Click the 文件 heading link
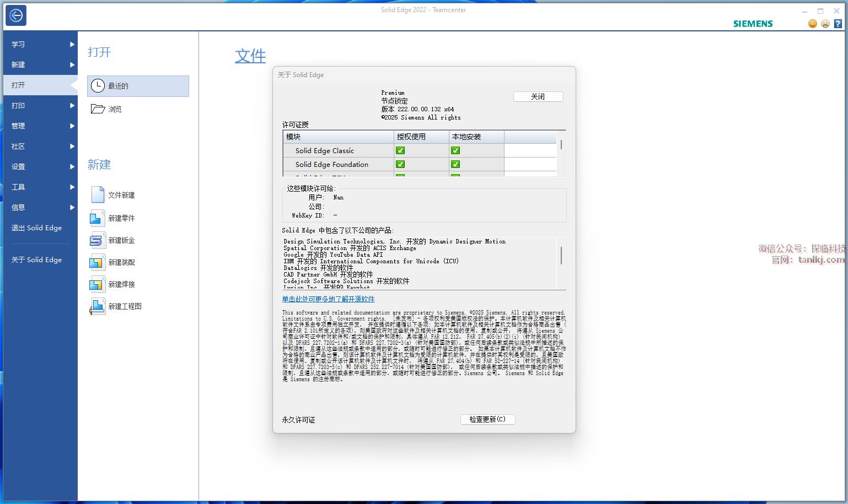 [250, 56]
